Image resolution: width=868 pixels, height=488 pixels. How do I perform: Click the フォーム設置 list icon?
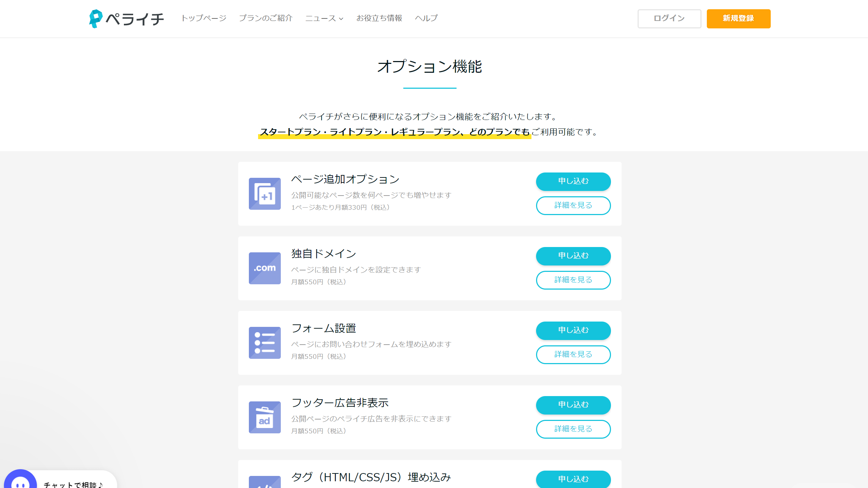coord(265,343)
